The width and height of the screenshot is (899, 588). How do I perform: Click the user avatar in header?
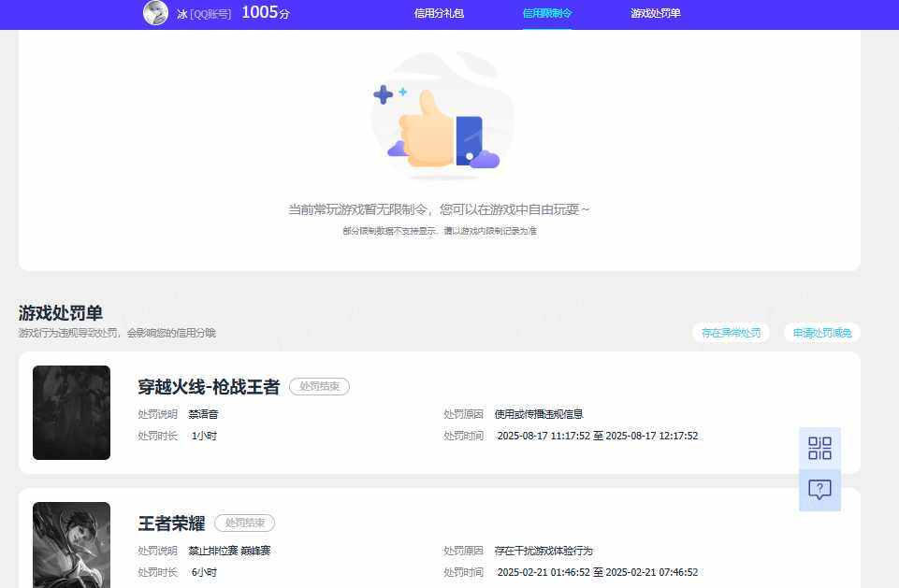pyautogui.click(x=155, y=12)
